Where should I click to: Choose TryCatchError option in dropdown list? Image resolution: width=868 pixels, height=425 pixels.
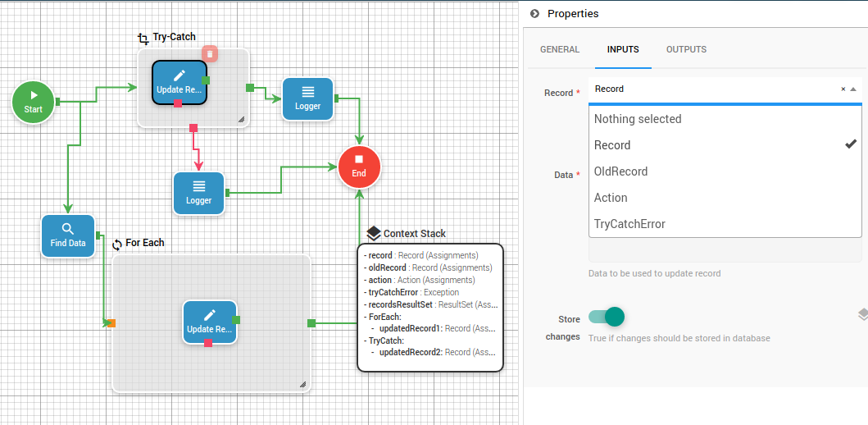point(725,225)
